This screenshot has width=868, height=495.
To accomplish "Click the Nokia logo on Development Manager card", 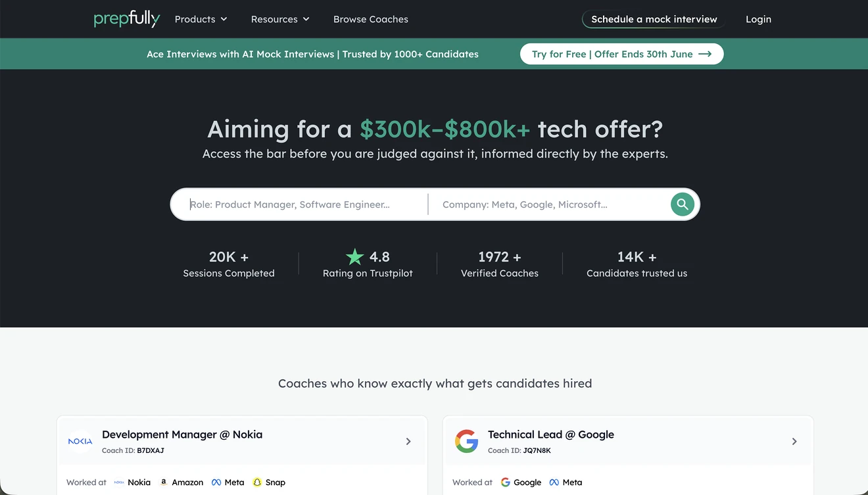I will [x=80, y=441].
